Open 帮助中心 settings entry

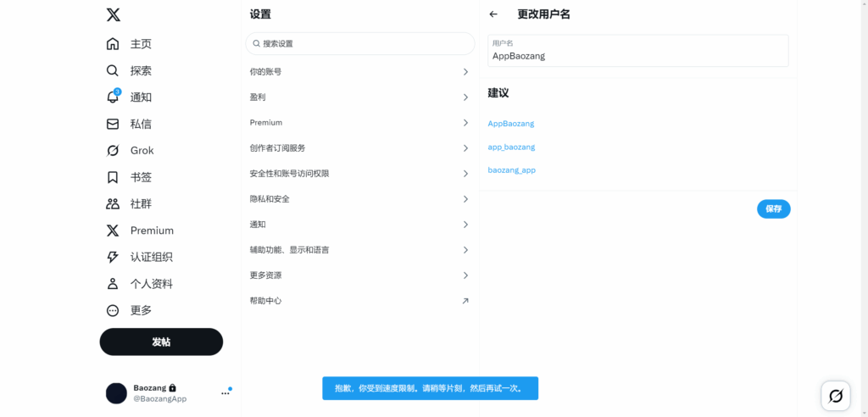pyautogui.click(x=359, y=301)
